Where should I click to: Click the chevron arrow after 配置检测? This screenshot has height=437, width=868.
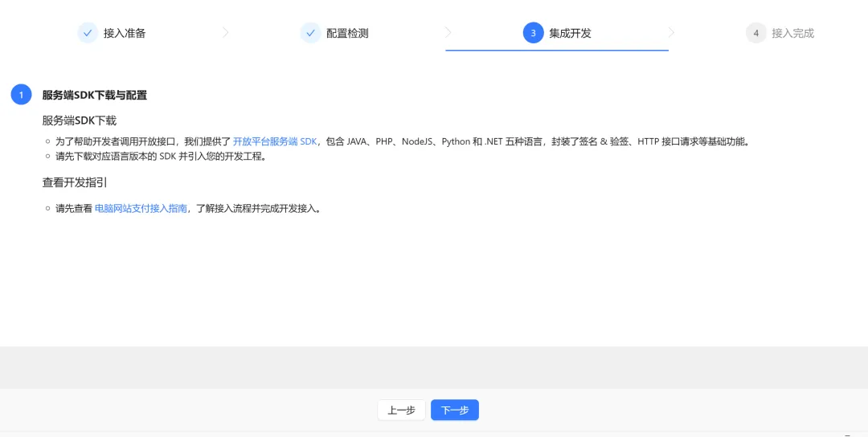tap(448, 33)
